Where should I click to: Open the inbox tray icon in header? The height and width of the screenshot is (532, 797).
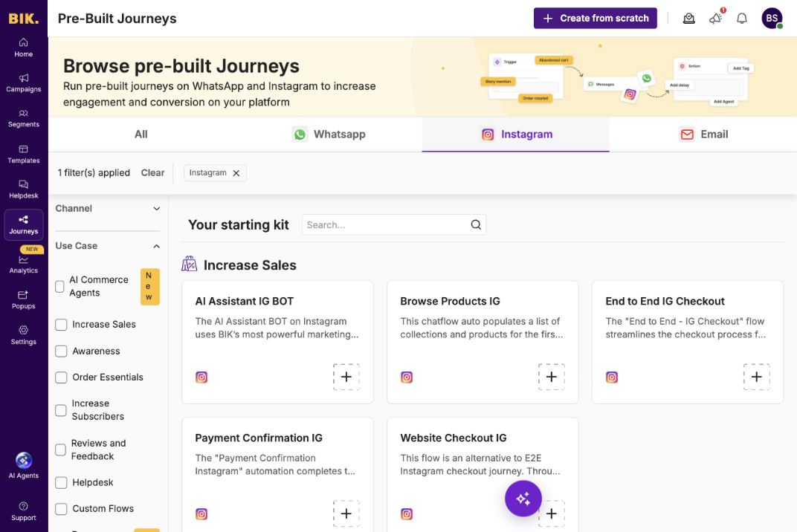pyautogui.click(x=688, y=19)
